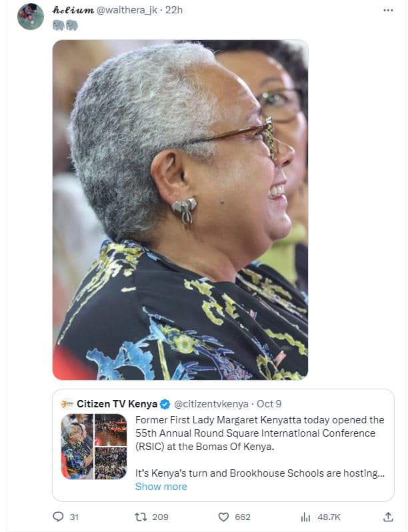The width and height of the screenshot is (408, 532).
Task: Click the 662 likes count
Action: tap(243, 517)
